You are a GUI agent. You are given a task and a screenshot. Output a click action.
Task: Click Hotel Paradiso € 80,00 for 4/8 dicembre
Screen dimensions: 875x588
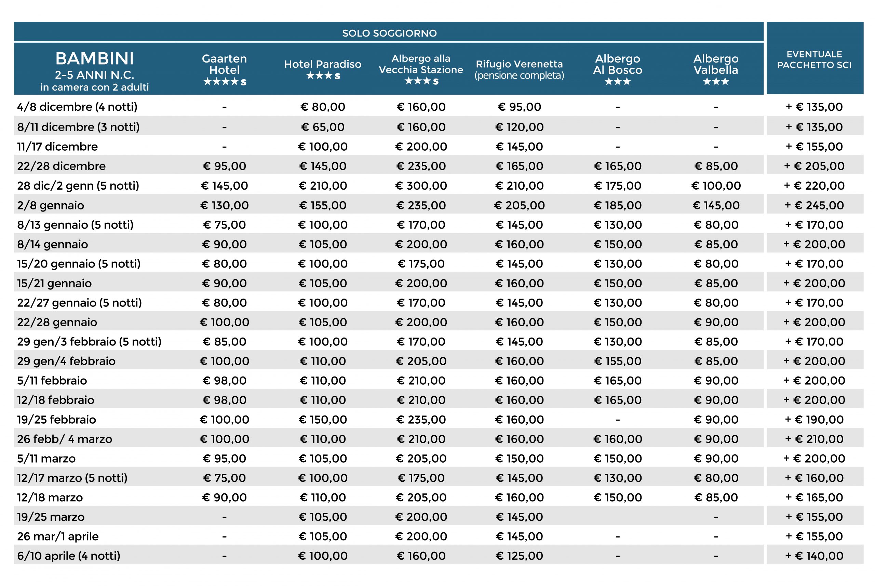coord(323,107)
